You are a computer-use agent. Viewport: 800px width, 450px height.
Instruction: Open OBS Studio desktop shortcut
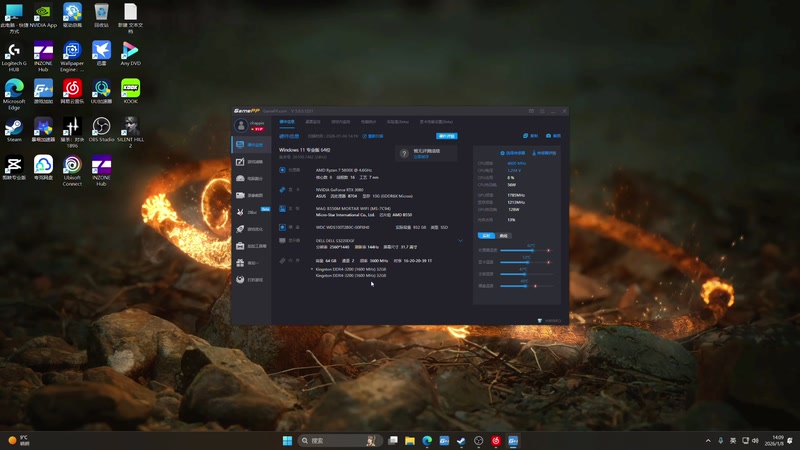[x=102, y=130]
